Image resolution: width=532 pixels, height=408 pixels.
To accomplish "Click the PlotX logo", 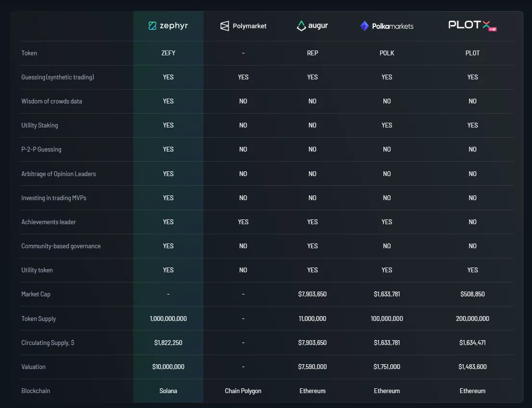I will coord(473,26).
